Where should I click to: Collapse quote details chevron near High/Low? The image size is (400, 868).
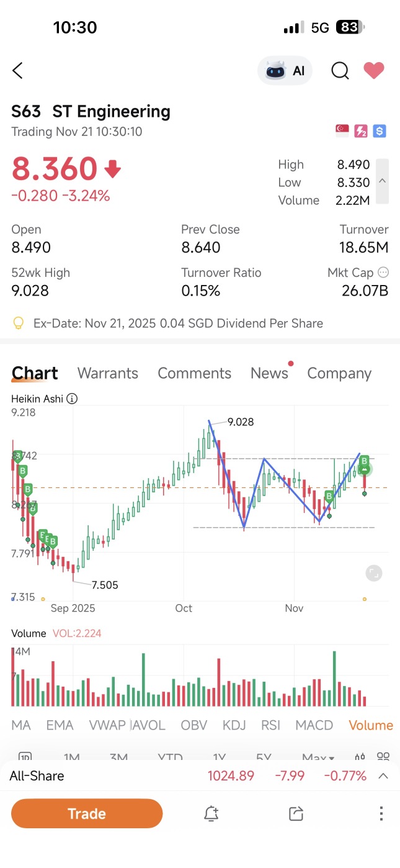point(383,181)
